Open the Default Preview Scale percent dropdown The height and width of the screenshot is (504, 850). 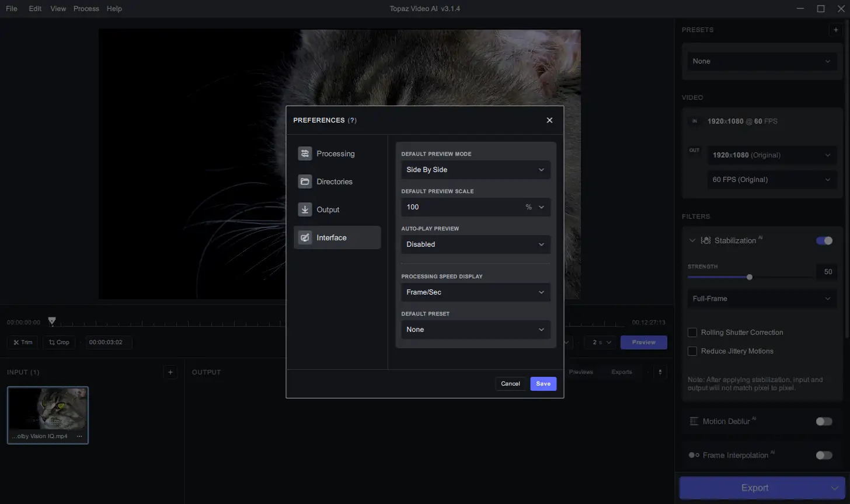[x=541, y=207]
